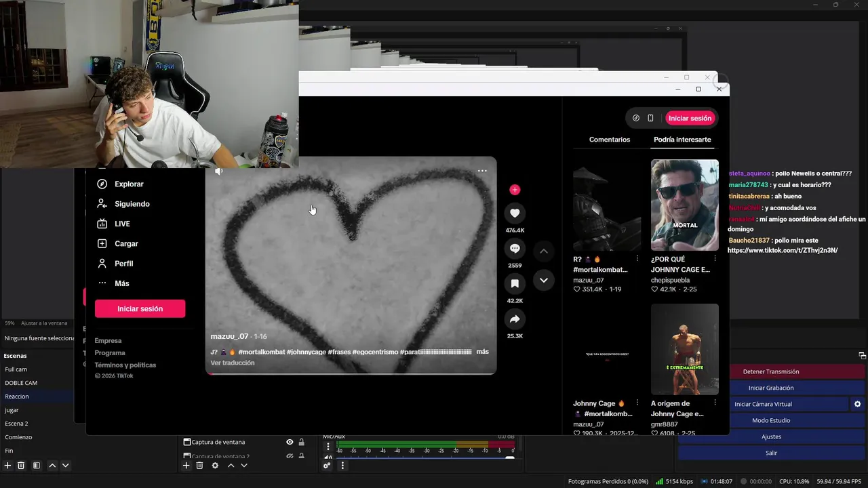
Task: Open options for ¿POR QUÉ JOHNNY CAGE card
Action: point(715,259)
